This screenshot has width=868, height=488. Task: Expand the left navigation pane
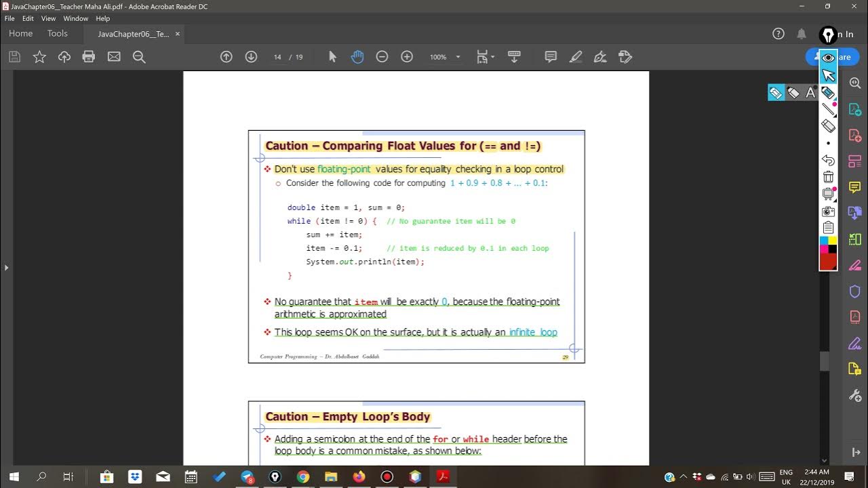tap(6, 268)
